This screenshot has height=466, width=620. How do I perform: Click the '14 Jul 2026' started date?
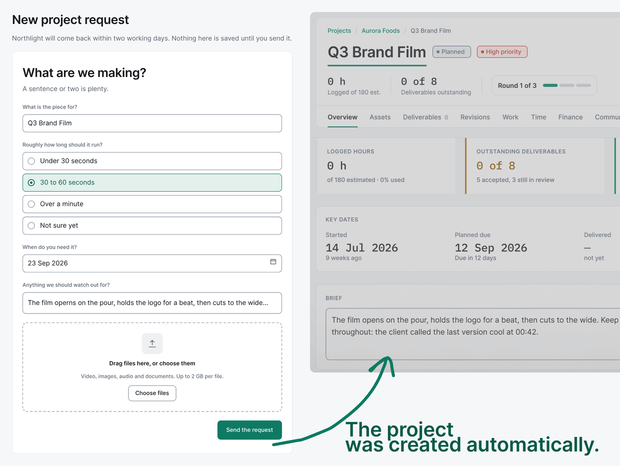[362, 248]
